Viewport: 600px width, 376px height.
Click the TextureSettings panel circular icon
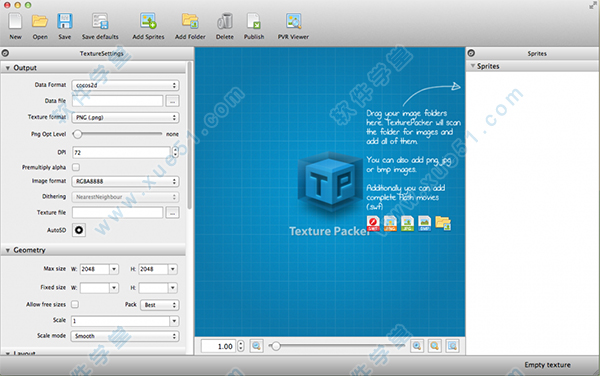point(5,53)
